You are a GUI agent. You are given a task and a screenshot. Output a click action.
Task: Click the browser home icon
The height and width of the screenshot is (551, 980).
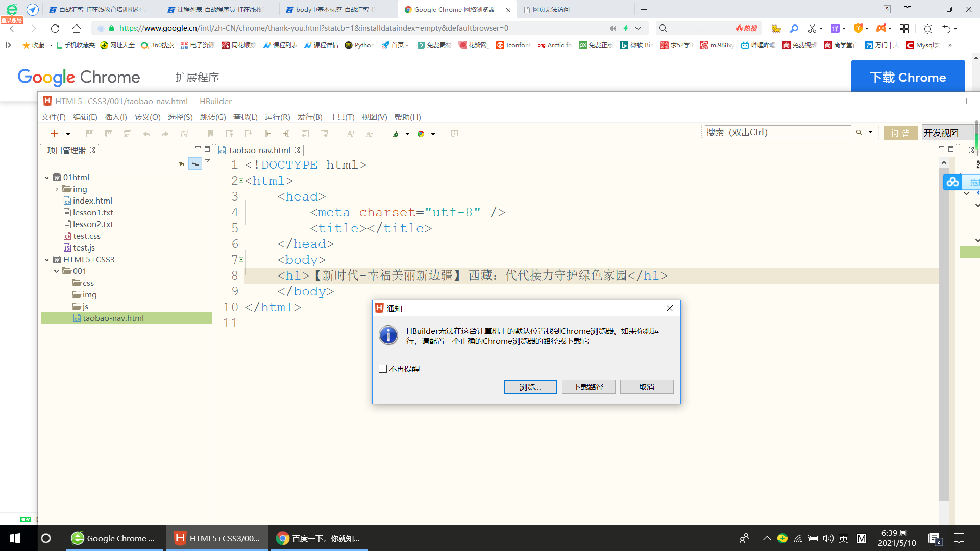point(77,29)
